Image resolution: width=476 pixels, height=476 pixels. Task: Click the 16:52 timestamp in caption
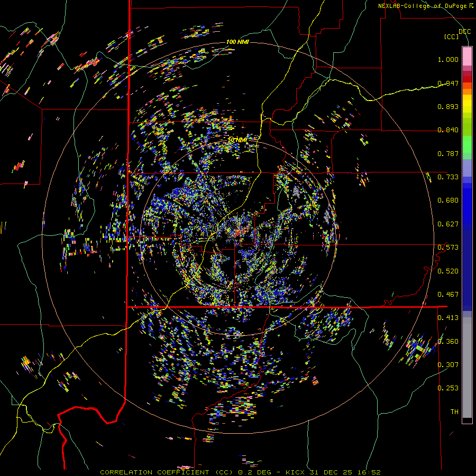[x=369, y=472]
